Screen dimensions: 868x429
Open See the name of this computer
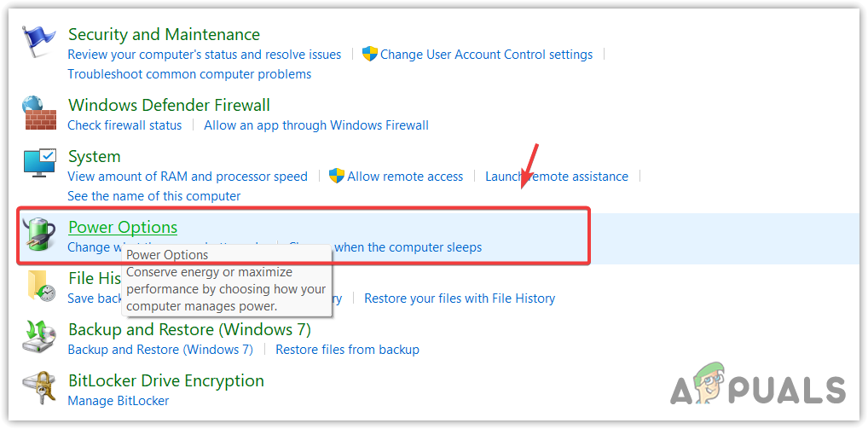click(154, 196)
